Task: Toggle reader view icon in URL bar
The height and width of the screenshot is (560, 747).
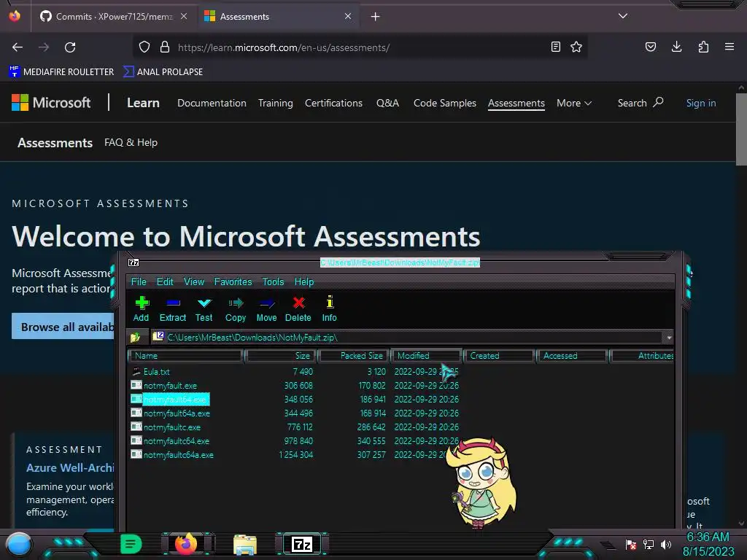Action: (555, 47)
